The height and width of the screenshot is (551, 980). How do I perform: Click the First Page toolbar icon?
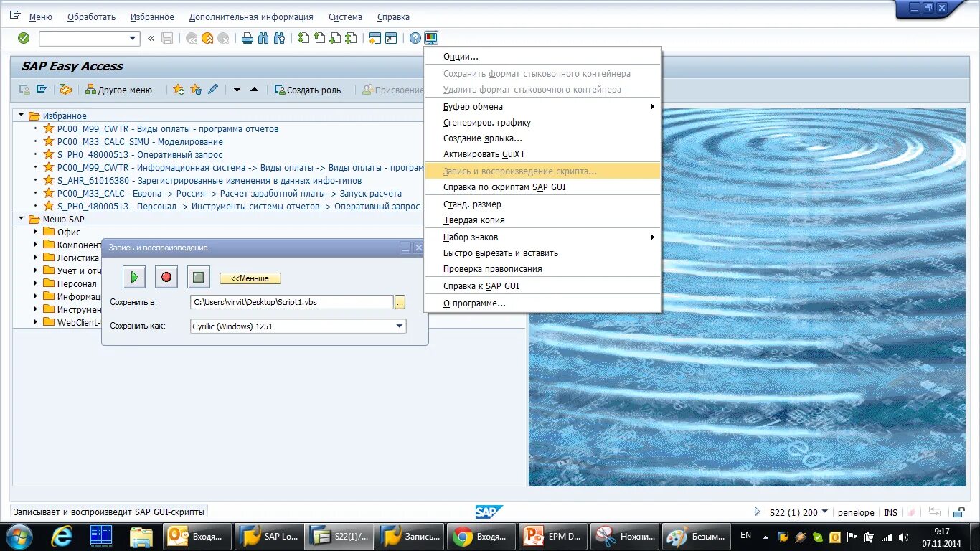point(303,39)
